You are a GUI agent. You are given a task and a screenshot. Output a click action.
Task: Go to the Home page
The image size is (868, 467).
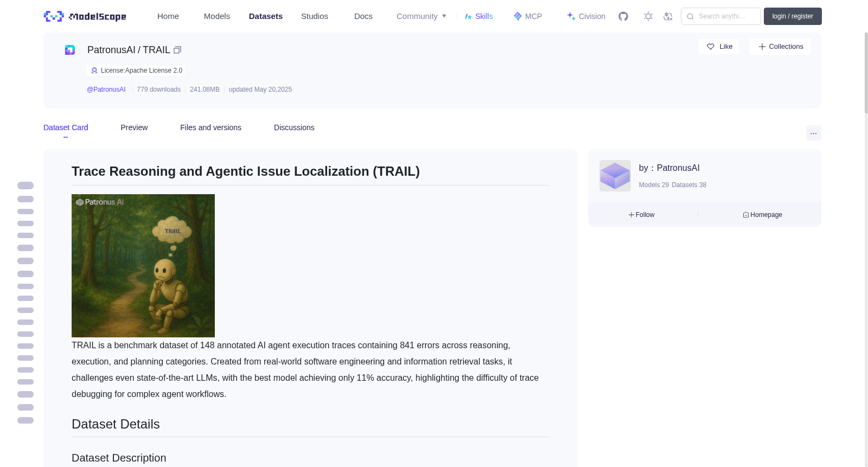[168, 16]
